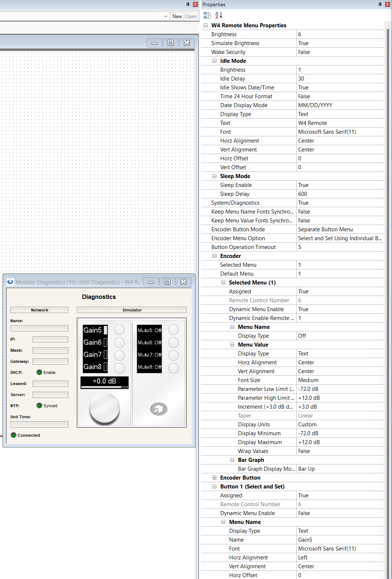Click the round button beside Mute6: Off

tap(174, 343)
